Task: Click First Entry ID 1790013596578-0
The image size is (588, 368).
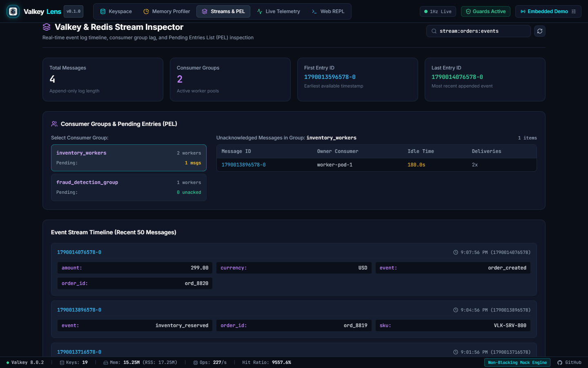Action: pyautogui.click(x=330, y=77)
